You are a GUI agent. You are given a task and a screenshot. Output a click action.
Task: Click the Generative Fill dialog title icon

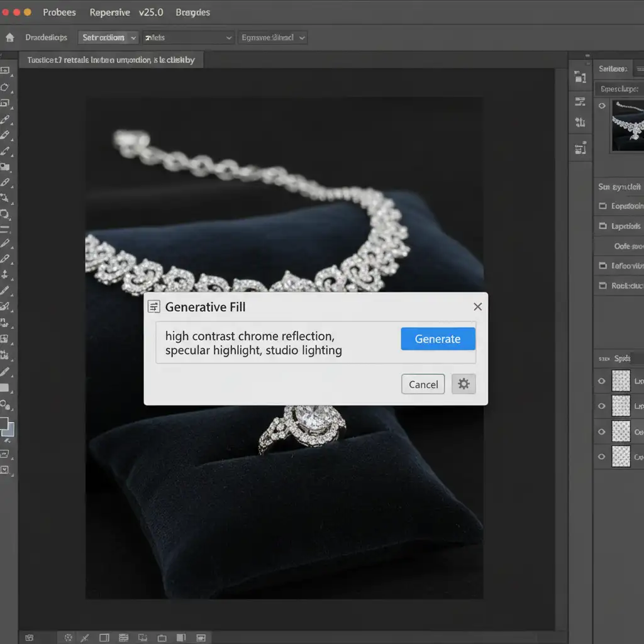153,307
